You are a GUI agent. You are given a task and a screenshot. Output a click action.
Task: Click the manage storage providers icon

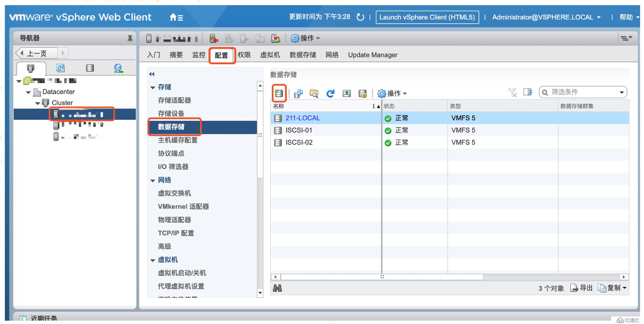click(x=362, y=93)
